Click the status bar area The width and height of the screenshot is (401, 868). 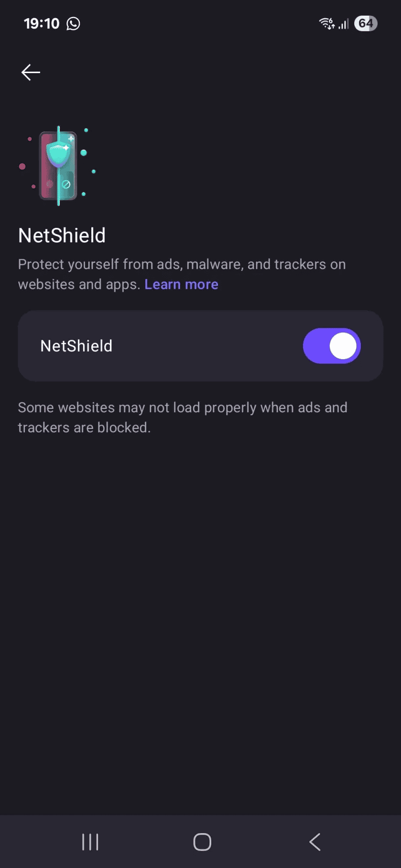[x=201, y=23]
